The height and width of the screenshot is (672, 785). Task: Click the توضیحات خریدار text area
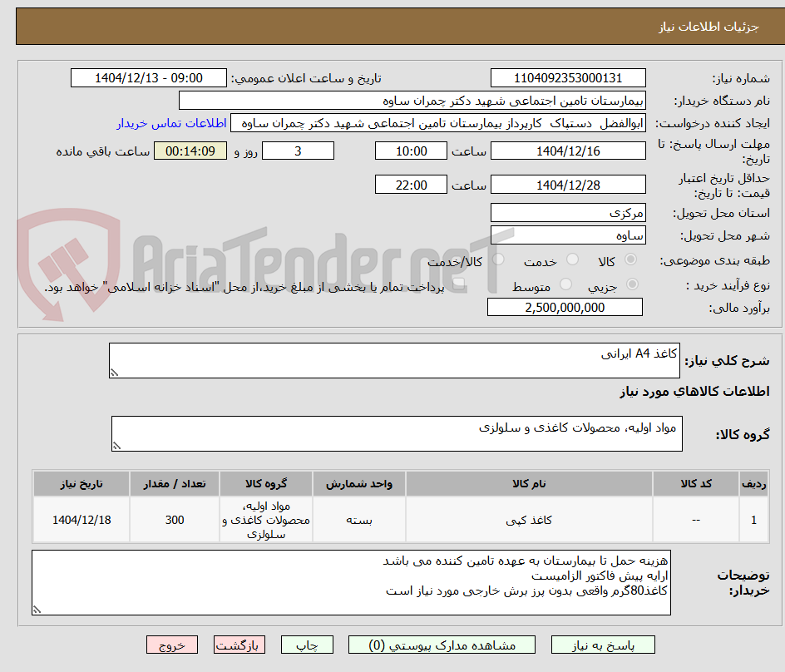coord(352,582)
